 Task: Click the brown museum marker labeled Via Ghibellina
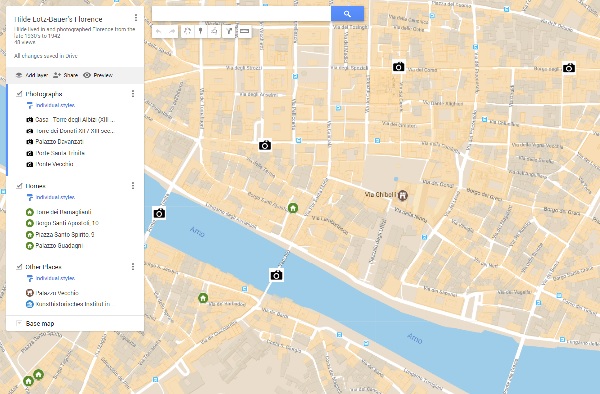point(402,195)
